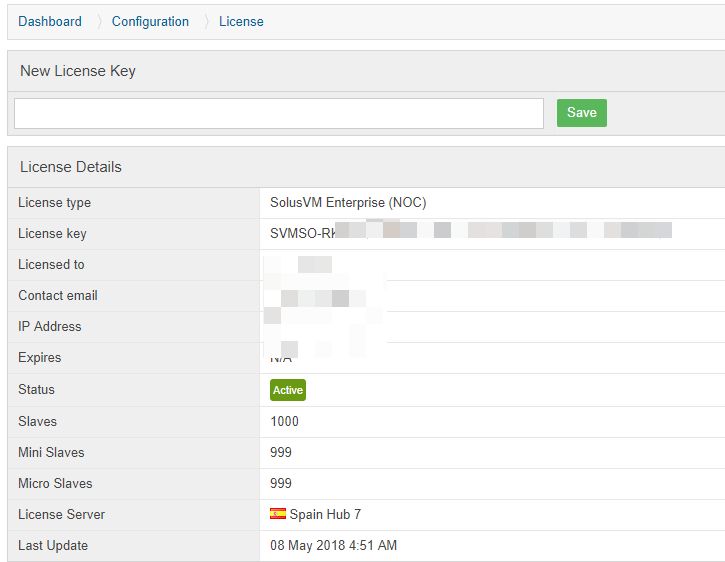Select the Micro Slaves value 999

pos(281,483)
